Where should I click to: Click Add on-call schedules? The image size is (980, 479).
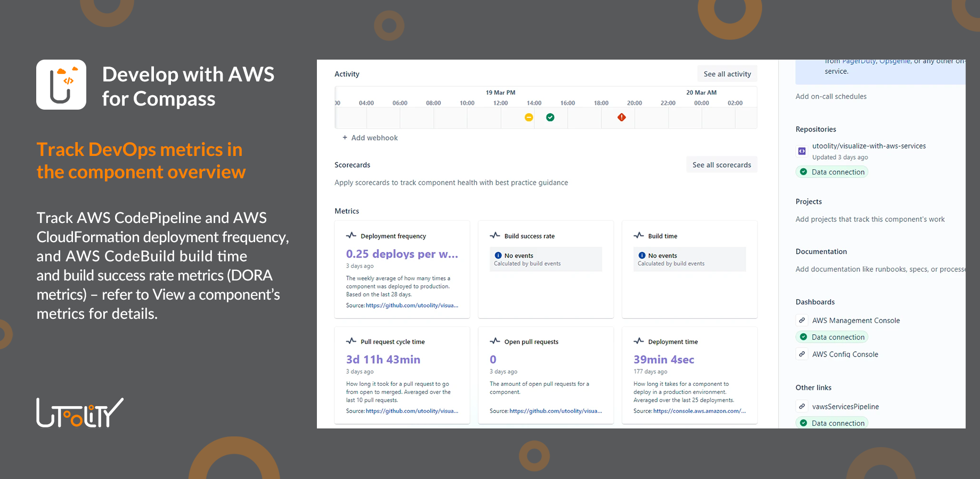tap(831, 96)
